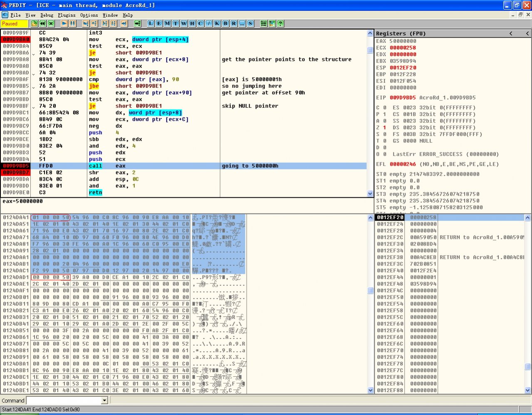Select the Z flag value in registers
The width and height of the screenshot is (532, 415).
coord(384,128)
